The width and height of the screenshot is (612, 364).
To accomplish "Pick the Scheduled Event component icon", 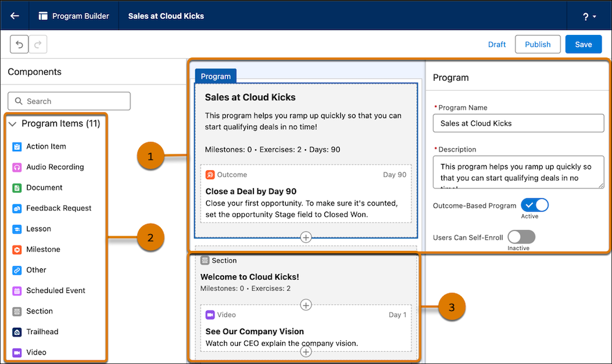I will click(17, 291).
